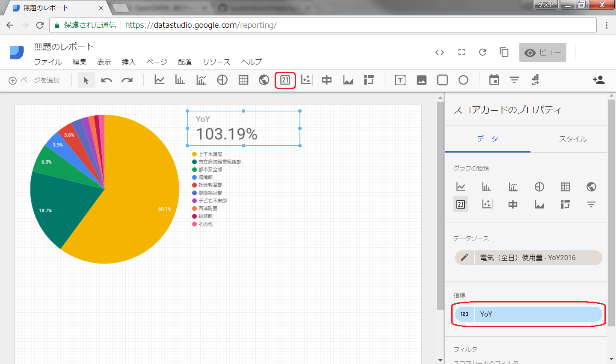
Task: Refresh report data icon
Action: [483, 52]
